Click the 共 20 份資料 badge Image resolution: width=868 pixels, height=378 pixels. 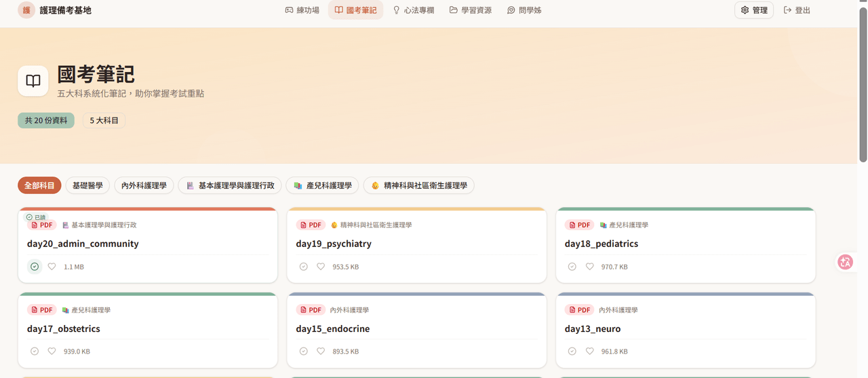coord(46,120)
